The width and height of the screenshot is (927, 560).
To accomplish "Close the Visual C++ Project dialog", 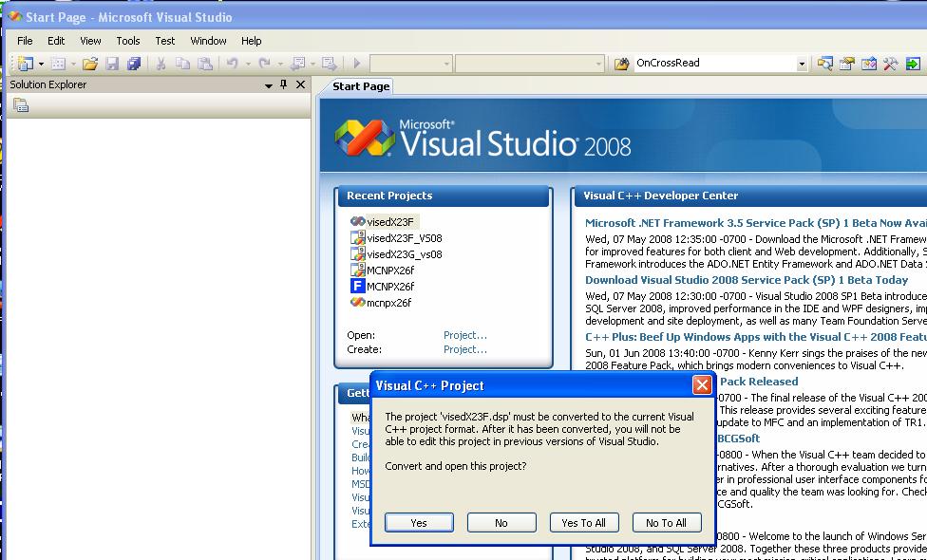I will tap(702, 385).
